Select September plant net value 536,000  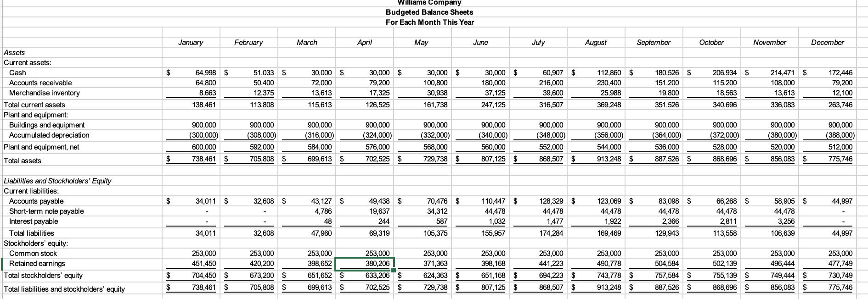click(x=667, y=147)
